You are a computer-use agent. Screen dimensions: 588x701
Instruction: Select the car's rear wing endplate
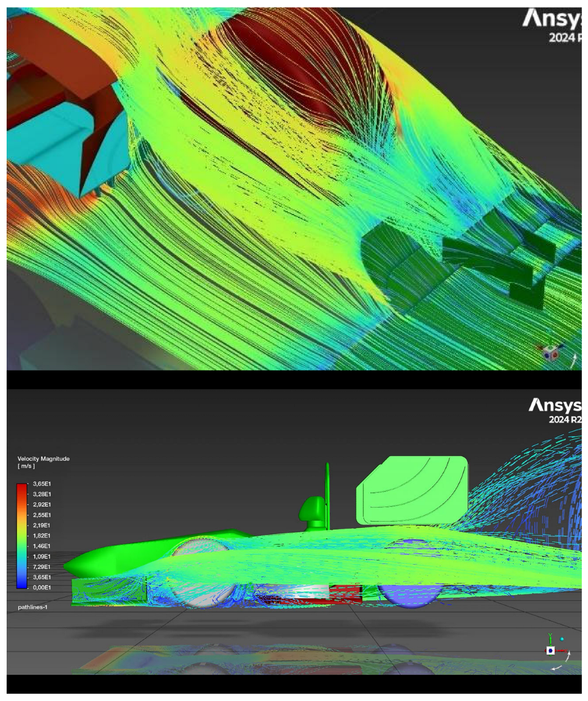[x=412, y=490]
